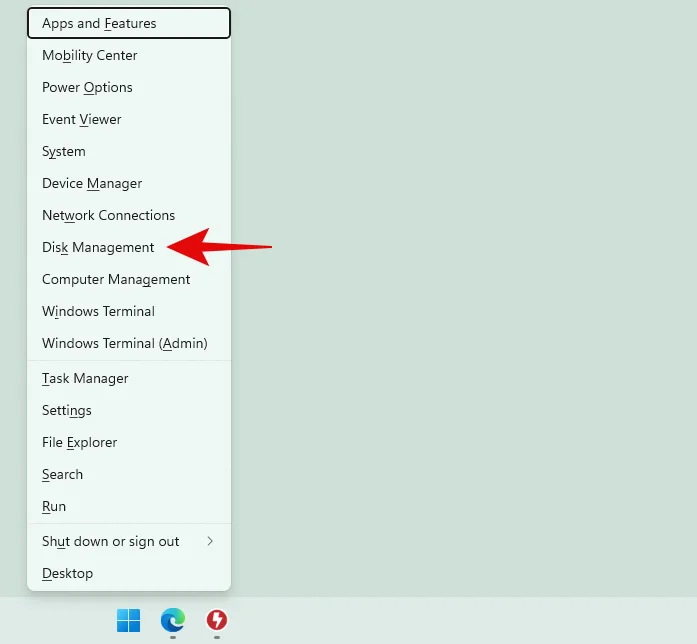Screen dimensions: 697x644
Task: Open Device Manager
Action: pos(92,183)
